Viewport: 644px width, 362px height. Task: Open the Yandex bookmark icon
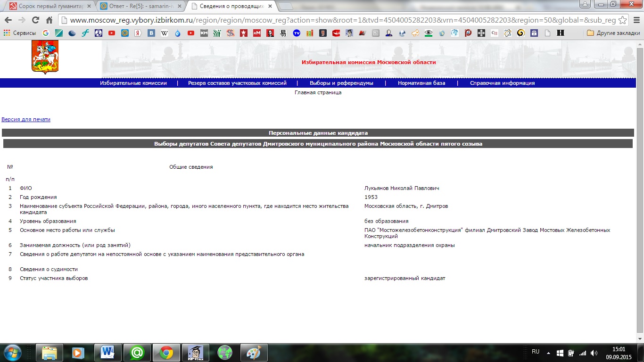click(x=138, y=33)
